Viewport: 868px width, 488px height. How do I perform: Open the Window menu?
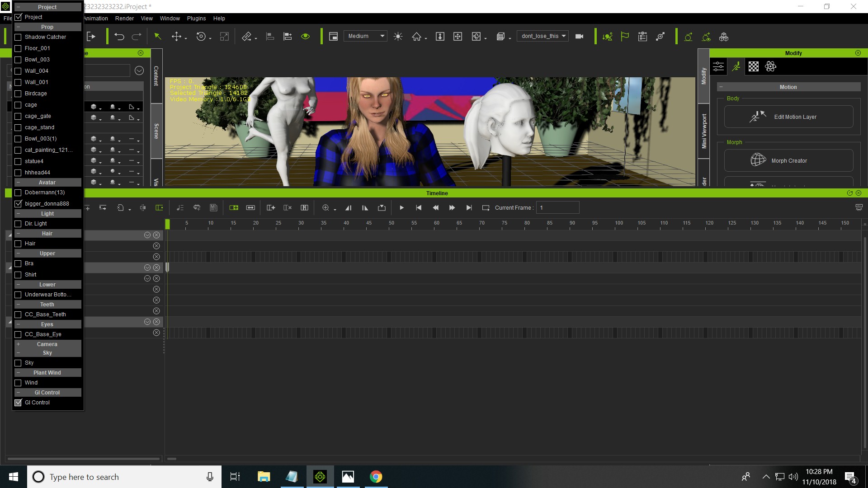click(170, 19)
